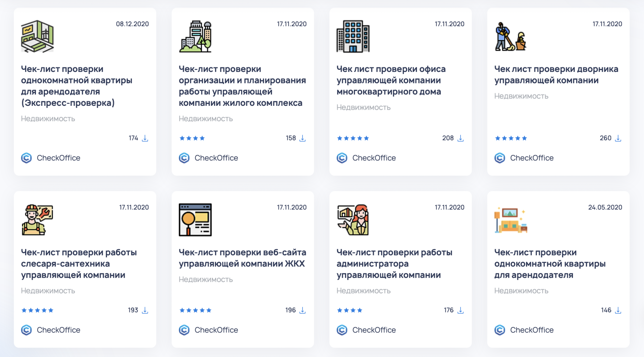Select the download arrow next to 260 downloads
Screen dimensions: 644x357
[x=619, y=138]
